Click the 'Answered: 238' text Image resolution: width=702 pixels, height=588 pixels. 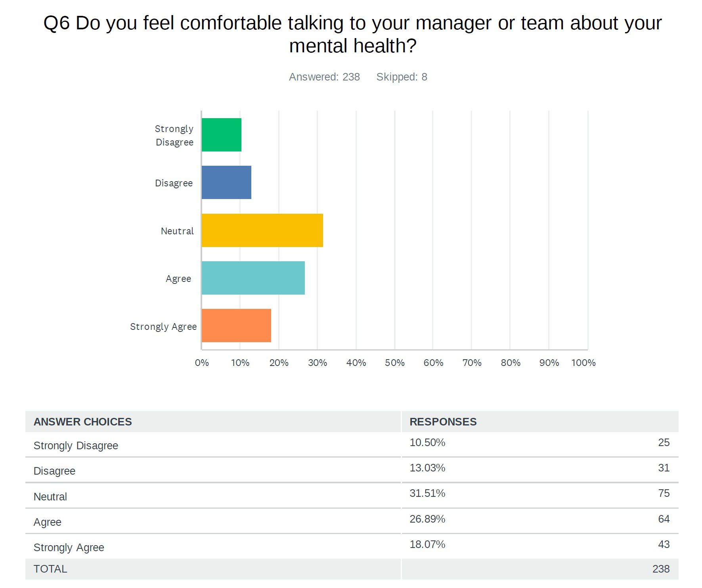[324, 77]
